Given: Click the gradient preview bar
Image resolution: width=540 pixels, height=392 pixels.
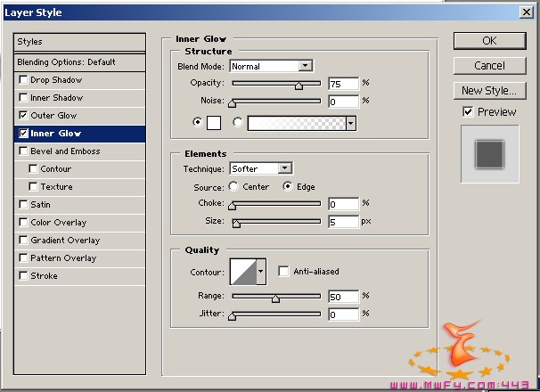Looking at the screenshot, I should coord(297,123).
